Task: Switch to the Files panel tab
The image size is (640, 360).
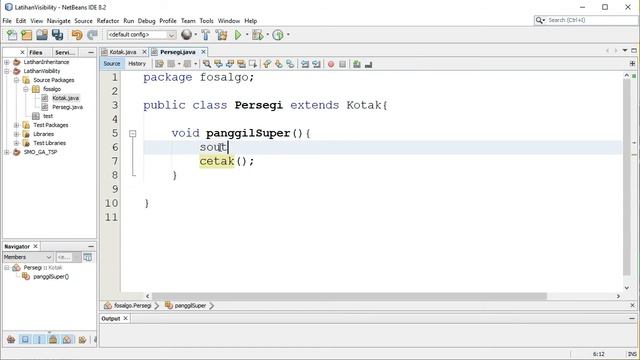Action: point(36,52)
